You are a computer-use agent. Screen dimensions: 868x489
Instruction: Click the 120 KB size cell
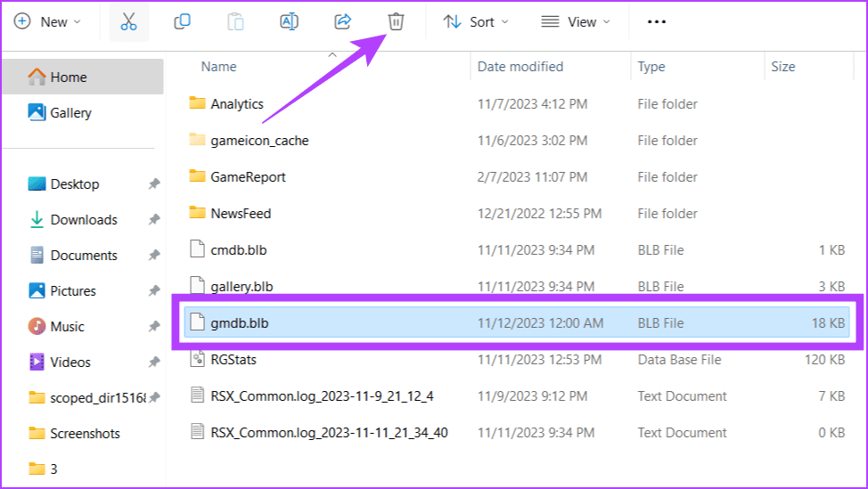[x=824, y=360]
